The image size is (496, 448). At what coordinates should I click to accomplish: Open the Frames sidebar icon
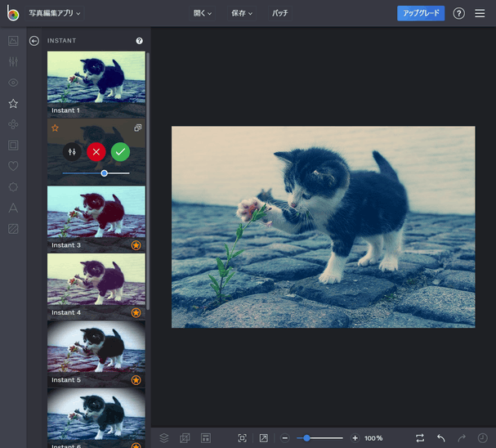coord(13,146)
